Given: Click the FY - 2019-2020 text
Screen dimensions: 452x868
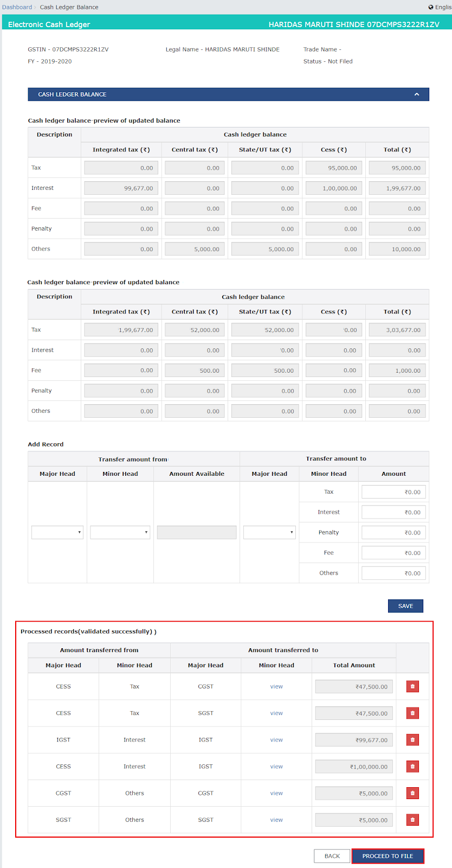Looking at the screenshot, I should click(50, 61).
